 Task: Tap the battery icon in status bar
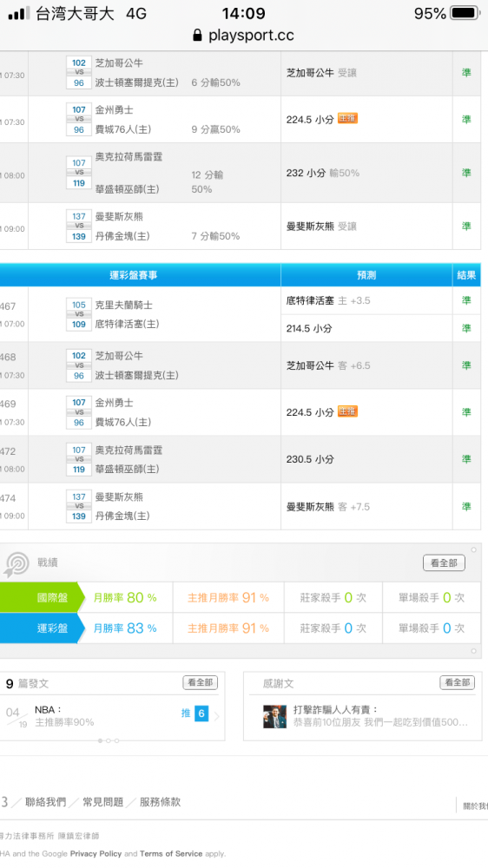465,13
